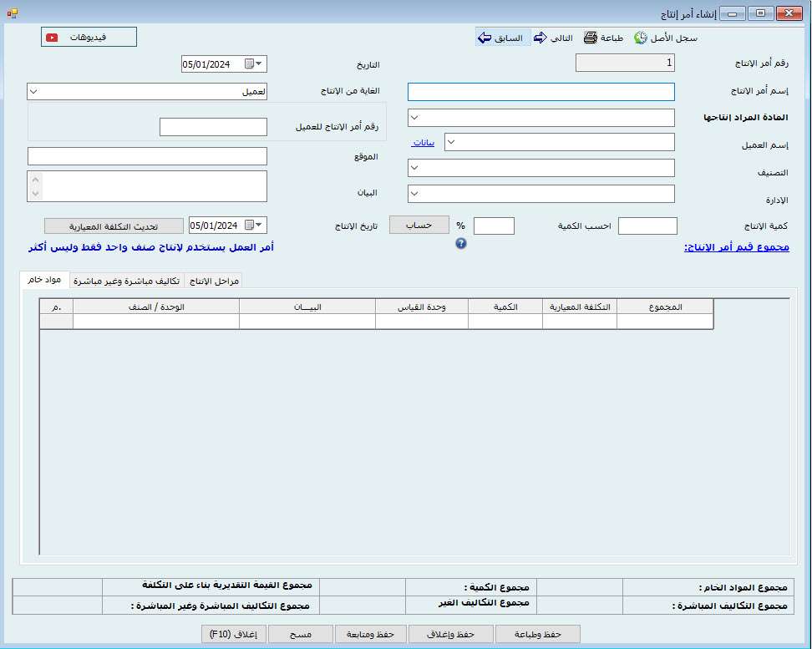Click first row cell under الكمية column
This screenshot has height=649, width=812.
click(505, 321)
